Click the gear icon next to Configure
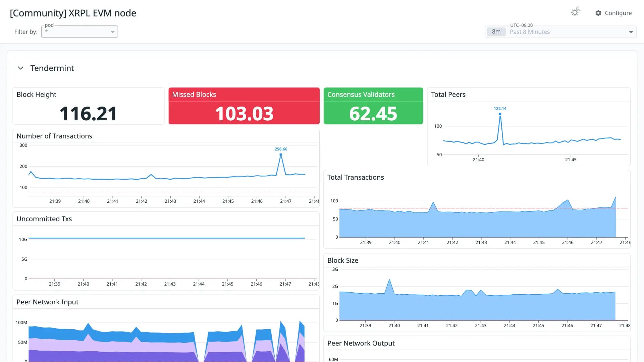644x362 pixels. [598, 13]
